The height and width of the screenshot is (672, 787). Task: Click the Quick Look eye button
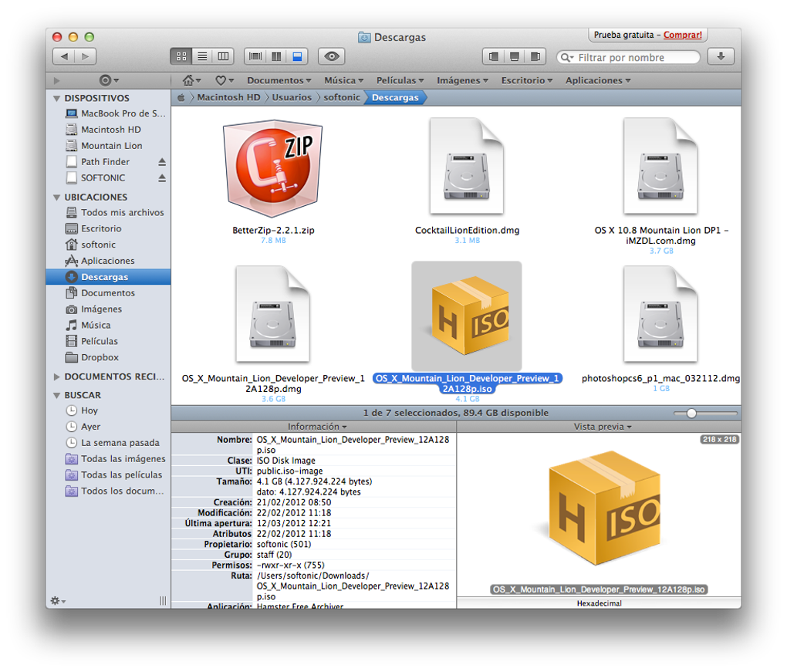(332, 56)
